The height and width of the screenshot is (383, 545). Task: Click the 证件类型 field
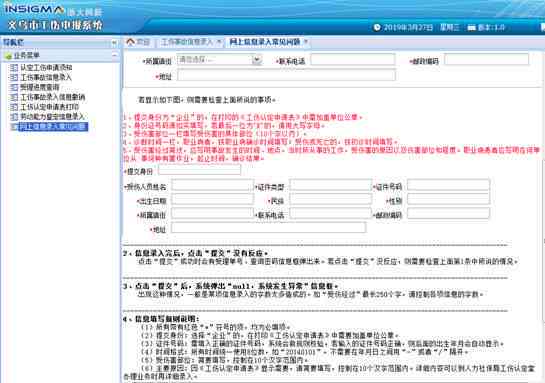click(331, 186)
